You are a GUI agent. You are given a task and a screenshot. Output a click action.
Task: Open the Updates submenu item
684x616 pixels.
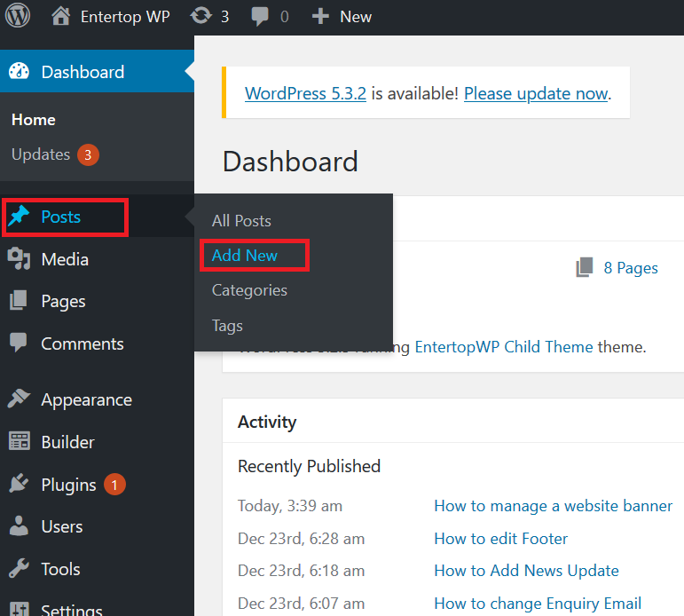41,154
